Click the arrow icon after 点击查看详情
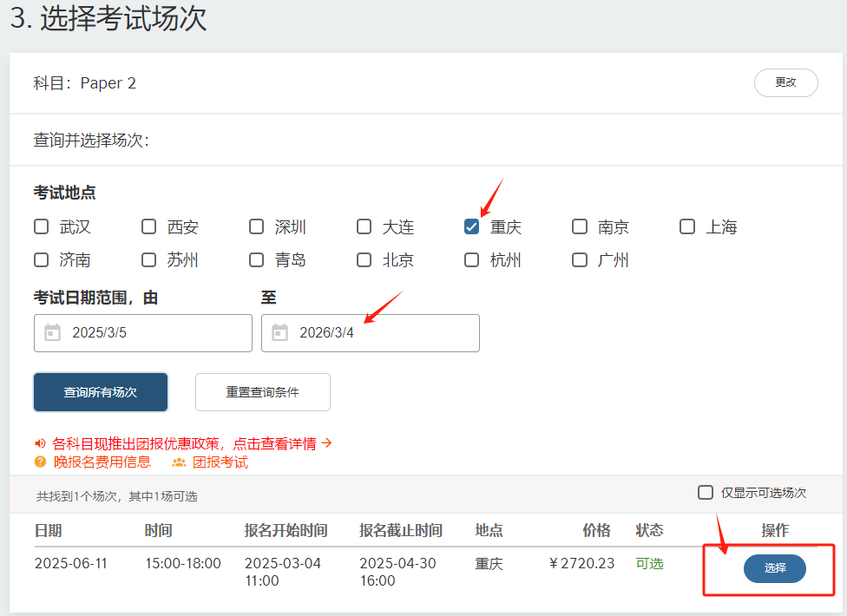 pos(325,442)
